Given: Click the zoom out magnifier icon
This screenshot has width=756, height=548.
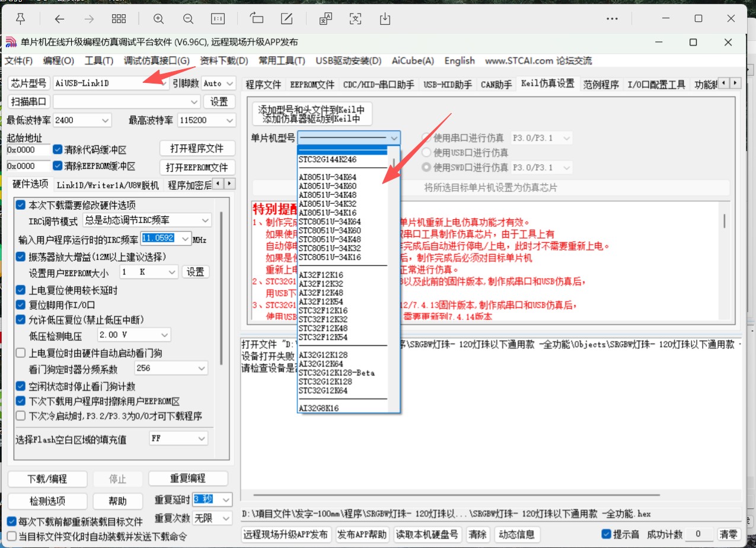Looking at the screenshot, I should click(x=189, y=19).
